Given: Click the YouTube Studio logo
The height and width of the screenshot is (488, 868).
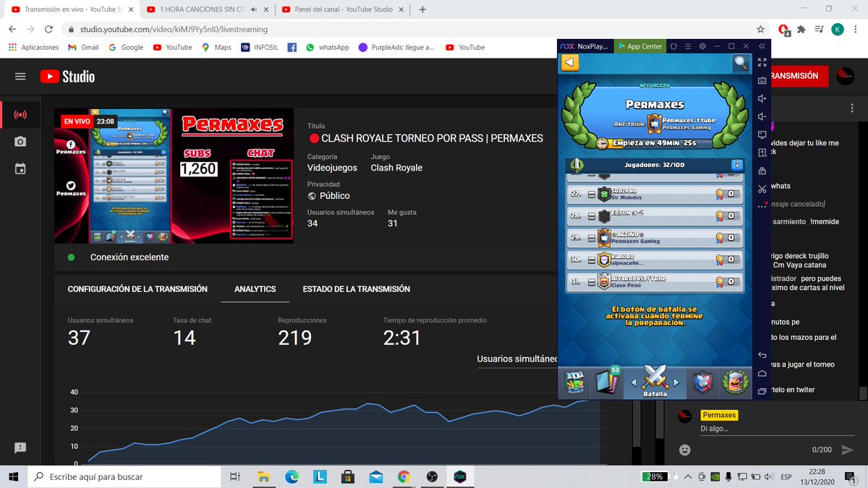Looking at the screenshot, I should (x=67, y=77).
